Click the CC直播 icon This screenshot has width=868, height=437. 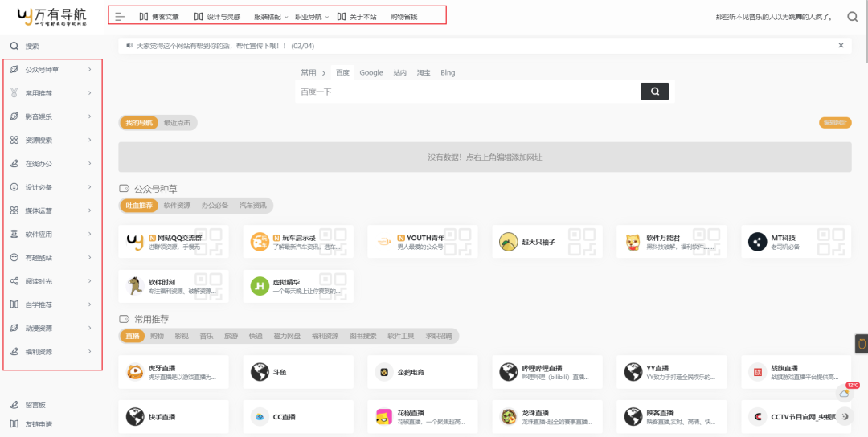pos(260,416)
